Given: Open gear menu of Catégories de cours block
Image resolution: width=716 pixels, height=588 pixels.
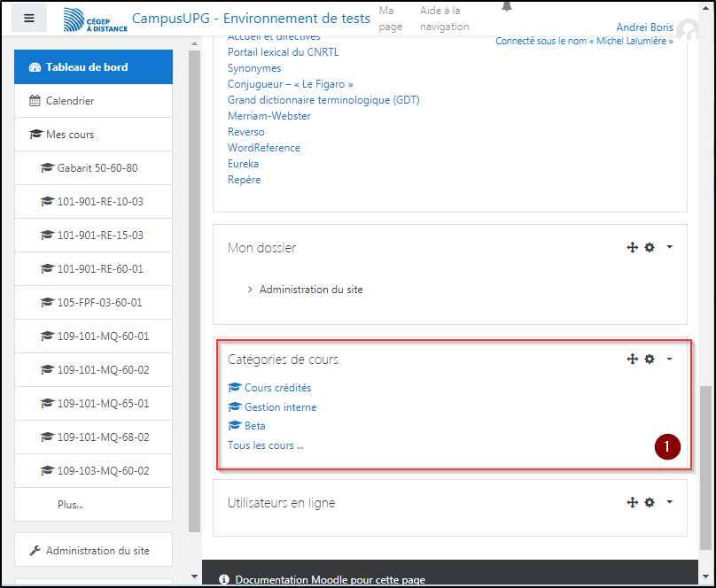Looking at the screenshot, I should (650, 359).
